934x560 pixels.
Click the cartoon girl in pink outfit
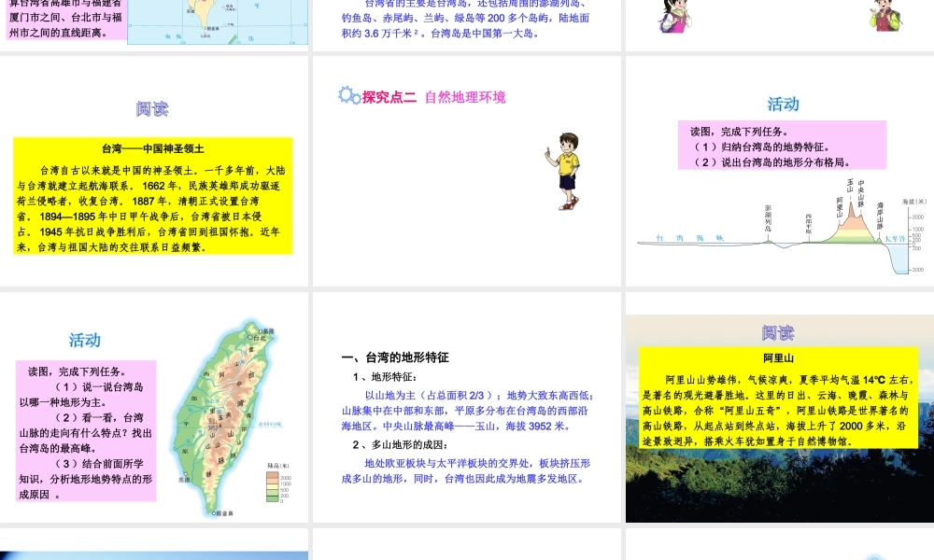pyautogui.click(x=675, y=16)
